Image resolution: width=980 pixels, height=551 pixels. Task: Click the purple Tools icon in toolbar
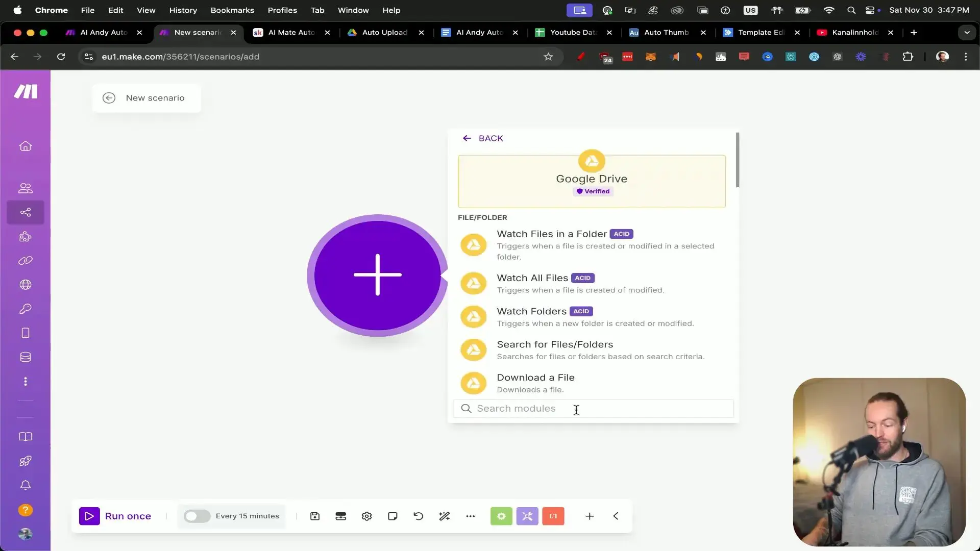[527, 516]
